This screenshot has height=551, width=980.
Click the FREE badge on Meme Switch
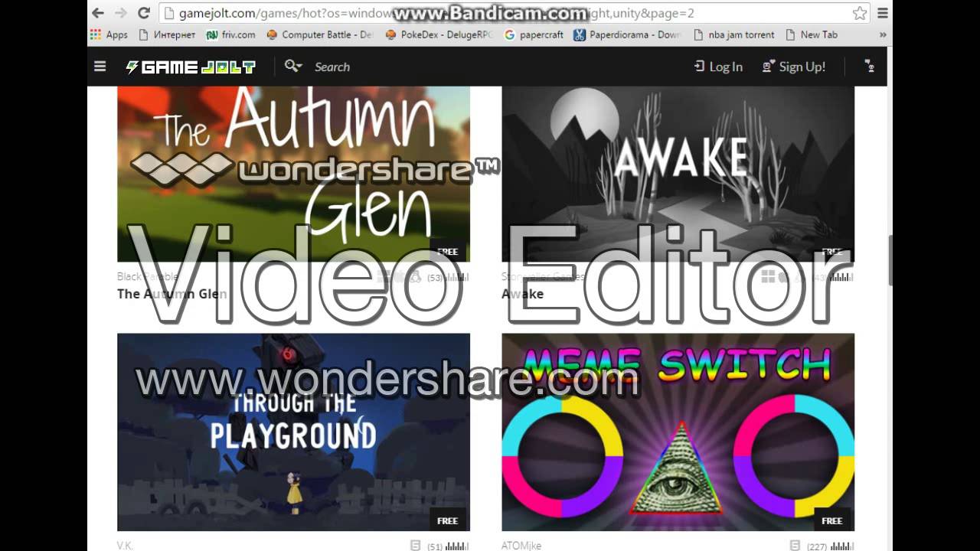click(832, 520)
